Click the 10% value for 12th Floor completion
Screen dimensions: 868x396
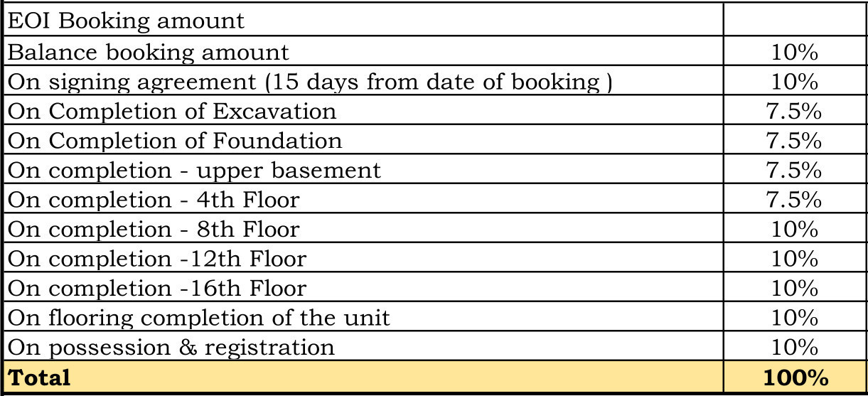[795, 259]
